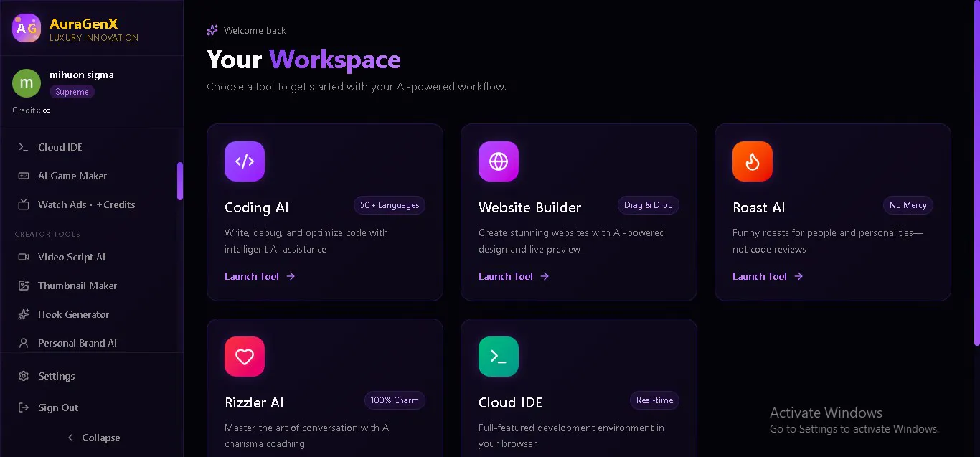Open Cloud IDE from the sidebar
The height and width of the screenshot is (457, 980).
pos(90,147)
